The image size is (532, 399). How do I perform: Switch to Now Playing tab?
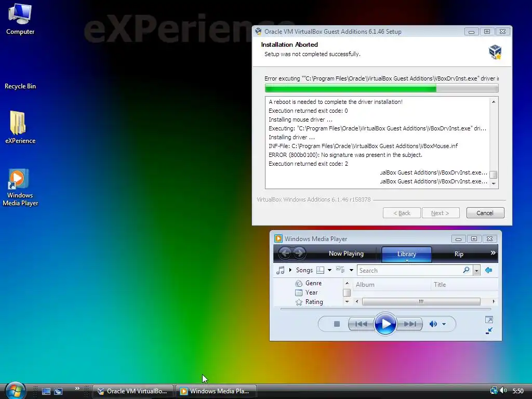(346, 254)
